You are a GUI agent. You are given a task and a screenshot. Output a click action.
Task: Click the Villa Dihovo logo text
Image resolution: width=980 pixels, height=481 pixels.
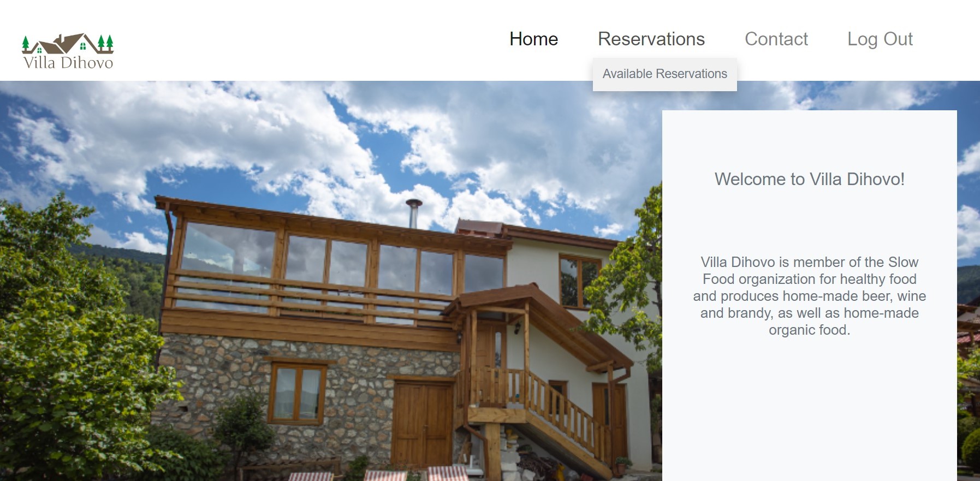(68, 63)
